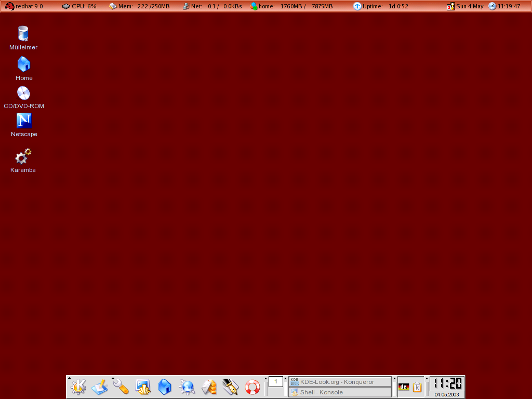The width and height of the screenshot is (532, 399).
Task: Open the wrench settings panel icon
Action: (121, 387)
